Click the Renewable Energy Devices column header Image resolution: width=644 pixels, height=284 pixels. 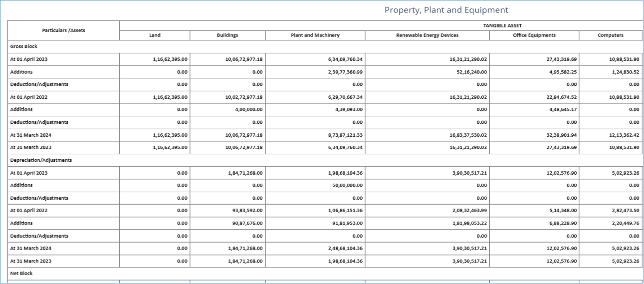(x=427, y=35)
